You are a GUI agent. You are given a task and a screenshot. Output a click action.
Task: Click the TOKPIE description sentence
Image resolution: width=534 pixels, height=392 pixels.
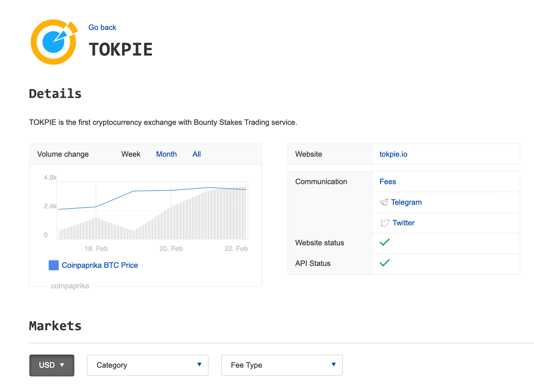click(163, 122)
